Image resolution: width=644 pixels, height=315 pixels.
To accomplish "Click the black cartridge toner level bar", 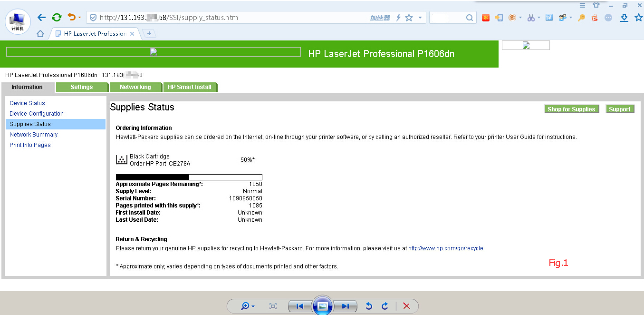I will point(189,177).
